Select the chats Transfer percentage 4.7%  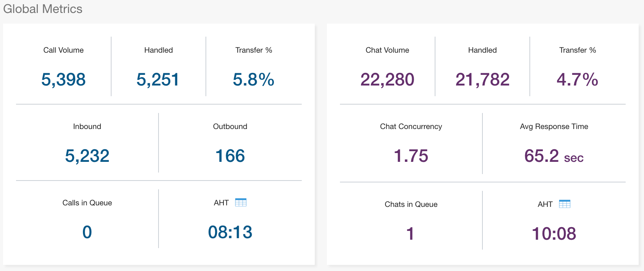577,79
